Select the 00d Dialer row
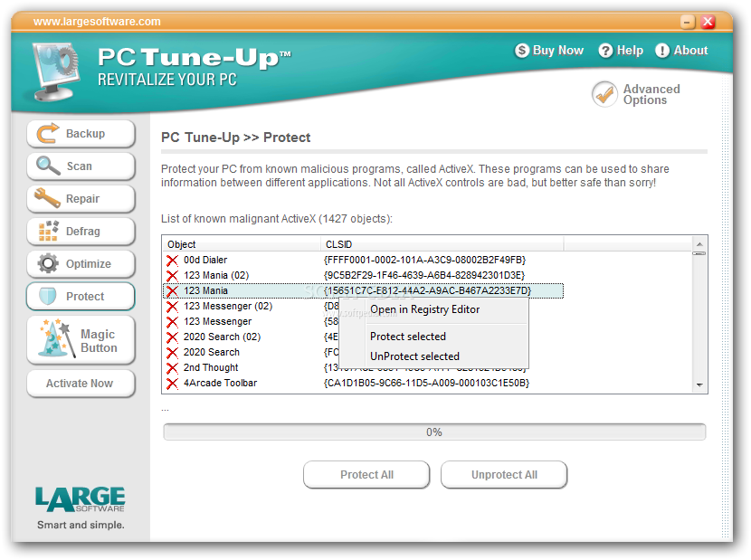 tap(364, 261)
